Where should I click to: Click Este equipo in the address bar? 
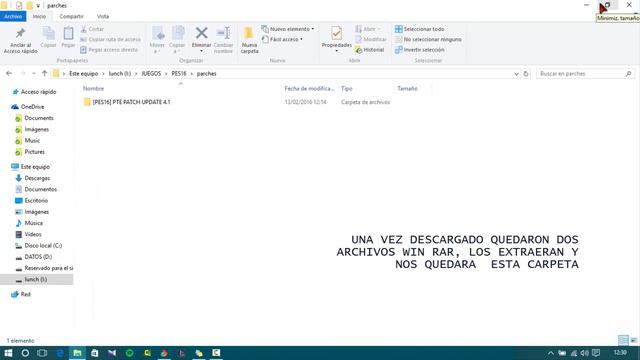point(84,73)
